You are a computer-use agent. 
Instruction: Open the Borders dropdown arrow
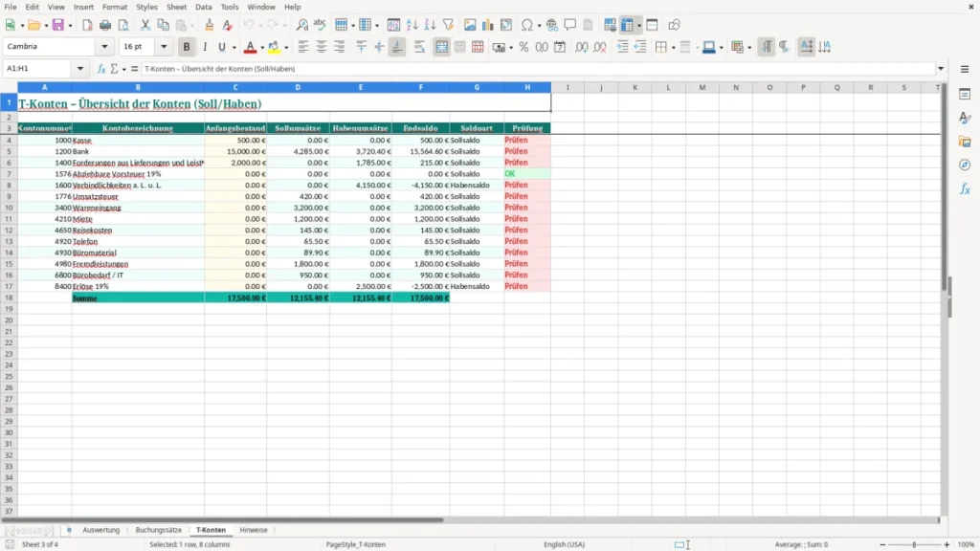click(673, 48)
